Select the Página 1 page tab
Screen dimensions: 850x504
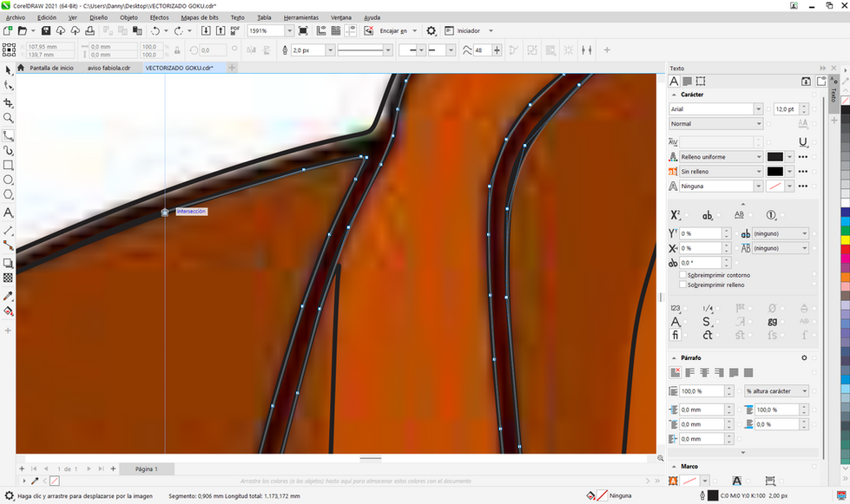point(147,468)
